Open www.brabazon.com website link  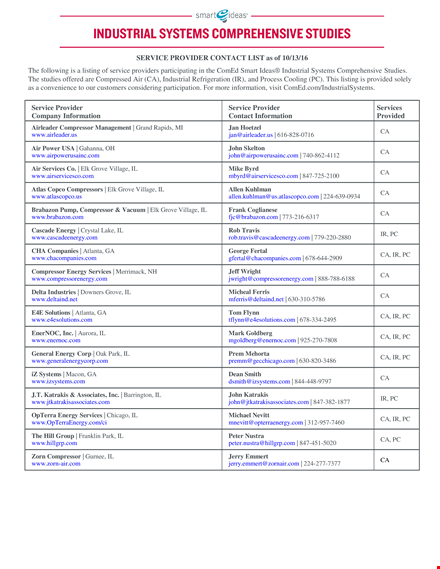(x=57, y=217)
